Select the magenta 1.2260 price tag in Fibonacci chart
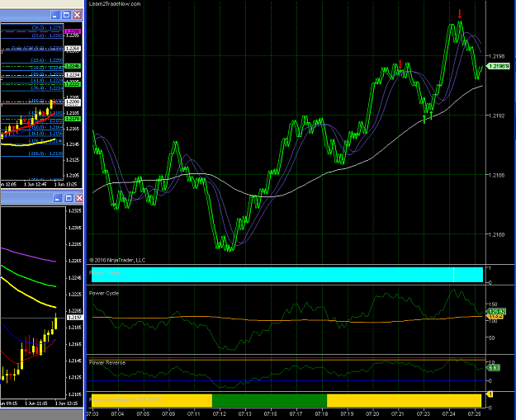The height and width of the screenshot is (420, 516). (73, 31)
